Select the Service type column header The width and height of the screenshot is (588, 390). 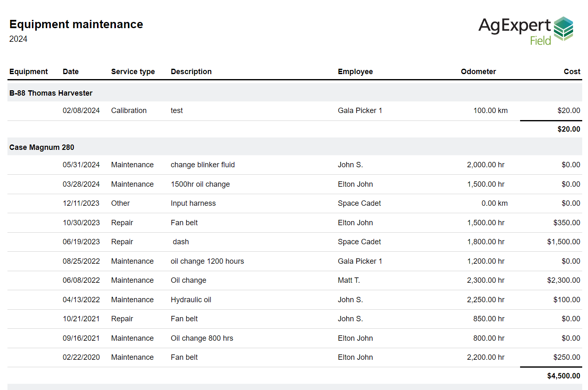point(133,72)
